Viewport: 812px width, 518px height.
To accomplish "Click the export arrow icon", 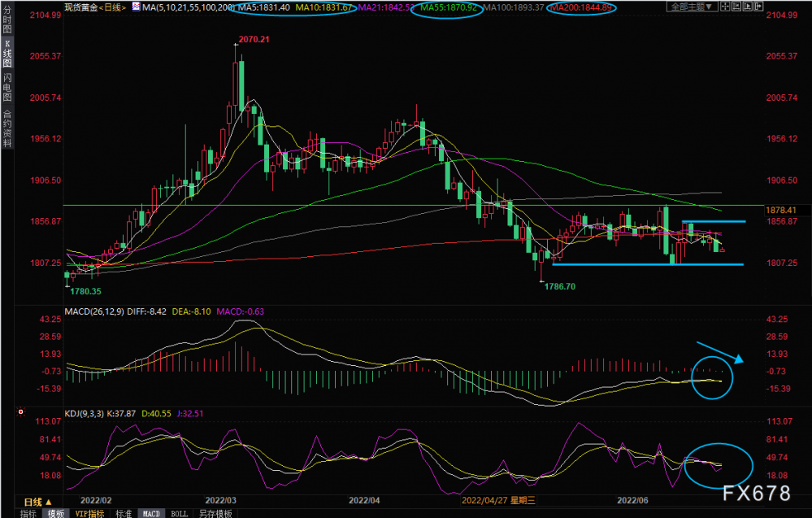I will pyautogui.click(x=758, y=7).
